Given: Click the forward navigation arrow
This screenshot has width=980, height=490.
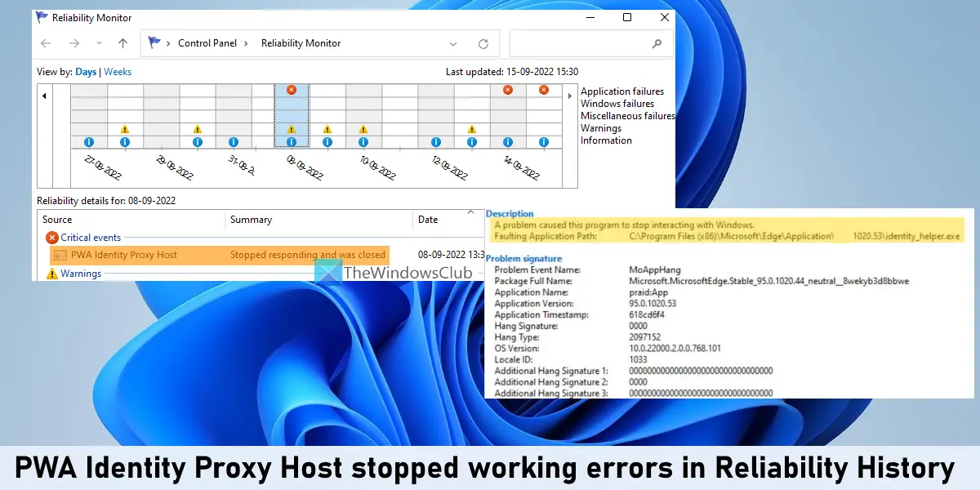Looking at the screenshot, I should [74, 43].
